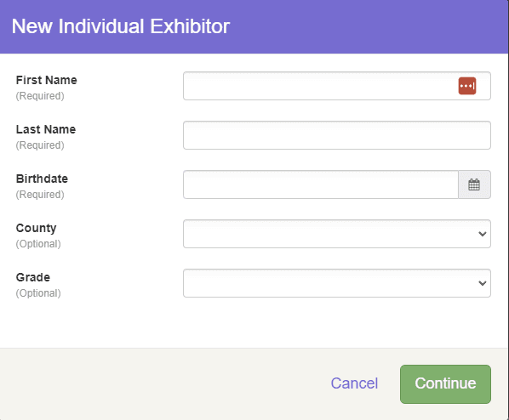
Task: Focus the First Name text field
Action: [337, 86]
